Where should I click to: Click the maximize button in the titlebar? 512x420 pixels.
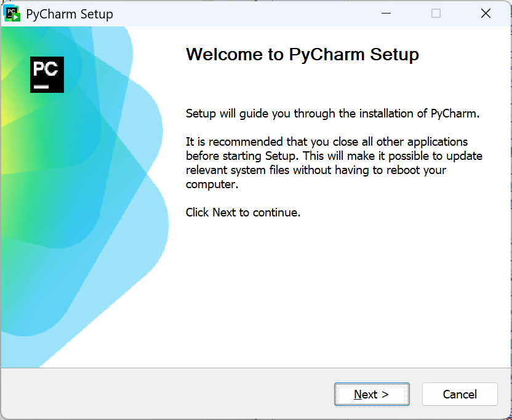[436, 13]
